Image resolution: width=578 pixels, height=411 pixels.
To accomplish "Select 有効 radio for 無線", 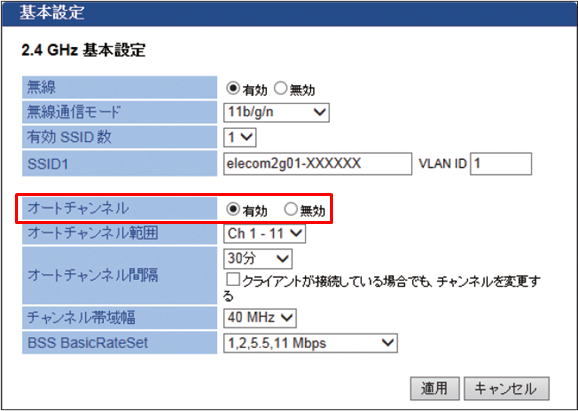I will (x=233, y=88).
